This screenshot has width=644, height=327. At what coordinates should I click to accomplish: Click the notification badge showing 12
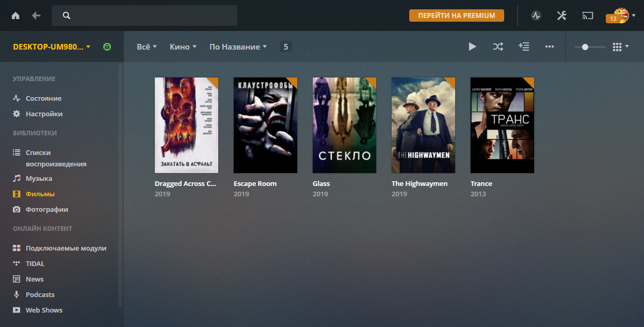coord(613,19)
